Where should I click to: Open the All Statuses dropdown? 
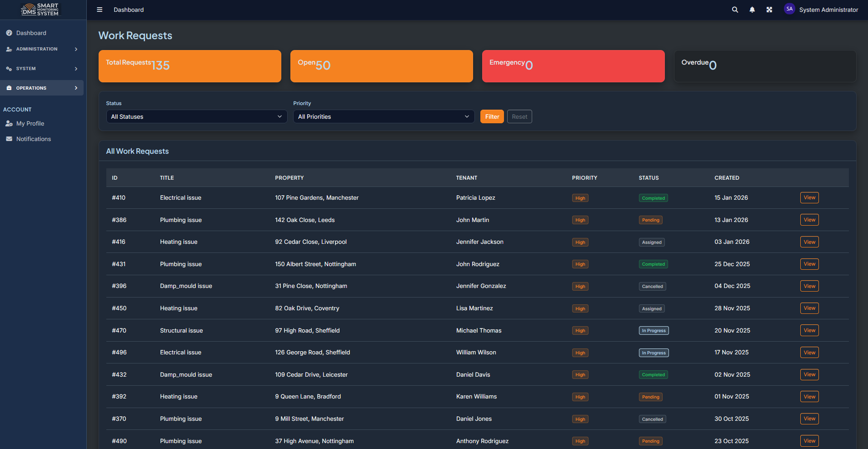pyautogui.click(x=196, y=116)
